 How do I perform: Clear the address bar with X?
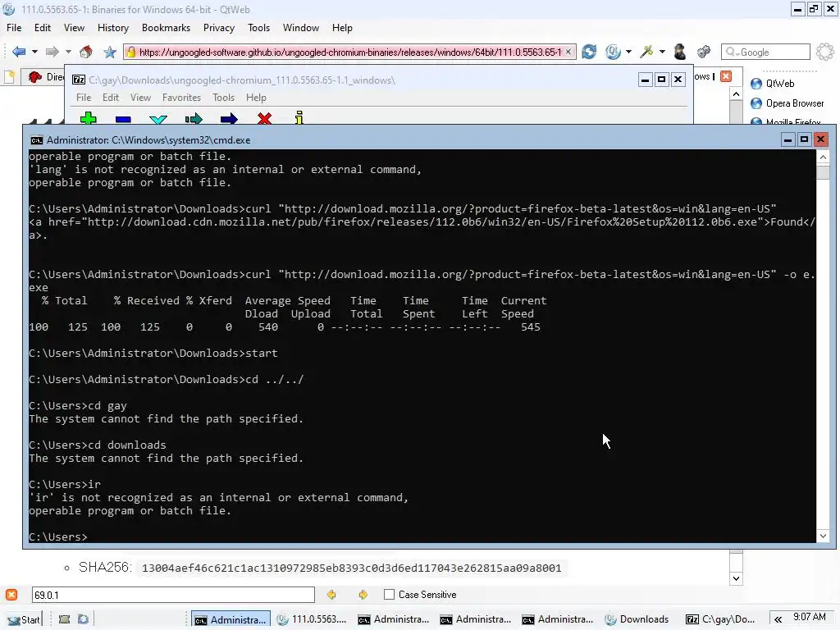point(568,52)
